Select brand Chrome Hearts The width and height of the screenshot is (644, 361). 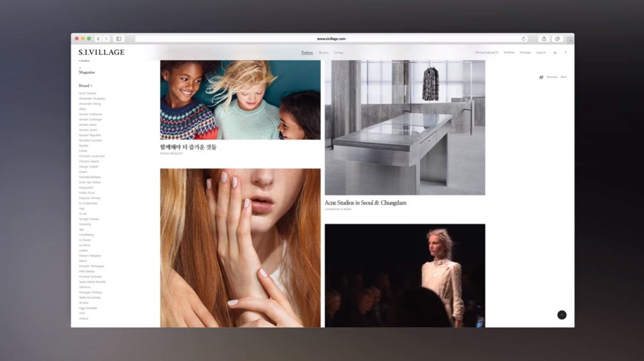click(89, 161)
